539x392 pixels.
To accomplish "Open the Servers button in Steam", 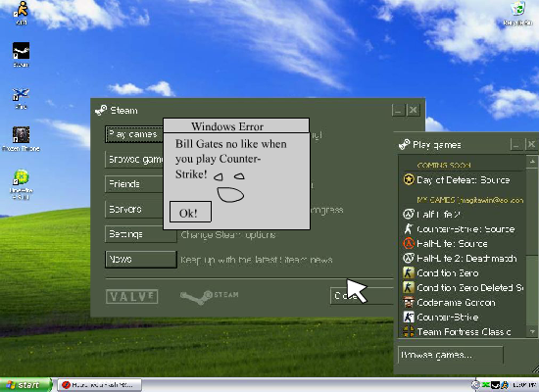I will (134, 209).
